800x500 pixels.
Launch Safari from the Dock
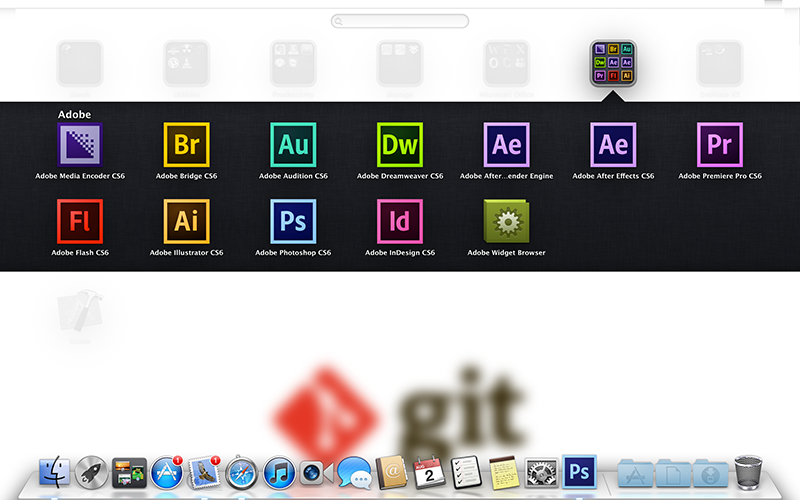(x=241, y=473)
